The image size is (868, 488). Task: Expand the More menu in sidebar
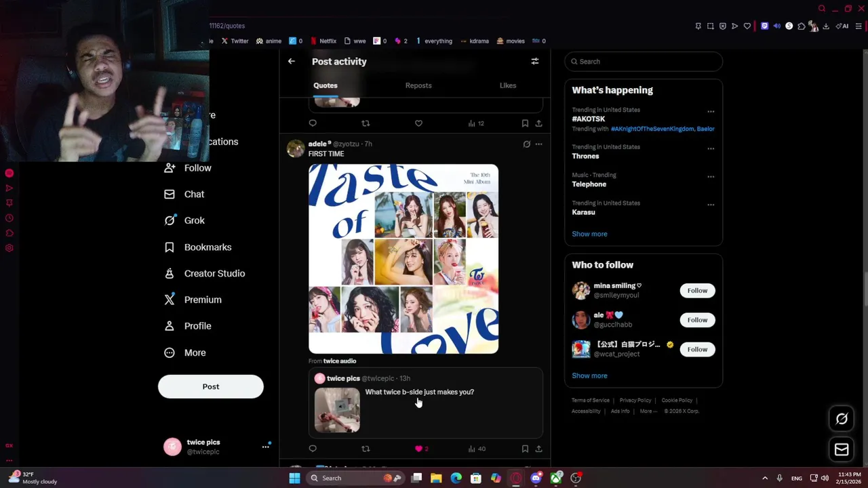[x=186, y=352]
